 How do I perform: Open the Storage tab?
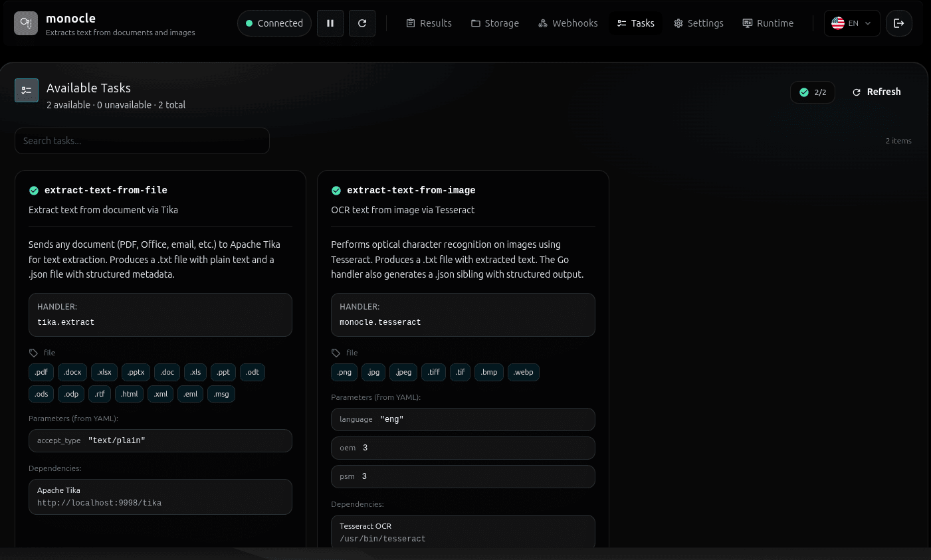pyautogui.click(x=495, y=23)
